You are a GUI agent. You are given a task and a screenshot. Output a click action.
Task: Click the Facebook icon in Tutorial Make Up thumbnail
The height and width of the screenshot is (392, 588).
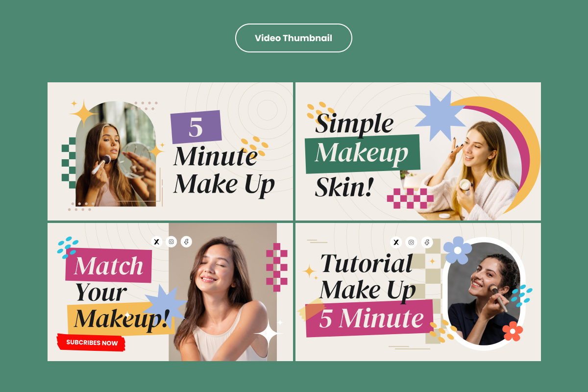427,242
